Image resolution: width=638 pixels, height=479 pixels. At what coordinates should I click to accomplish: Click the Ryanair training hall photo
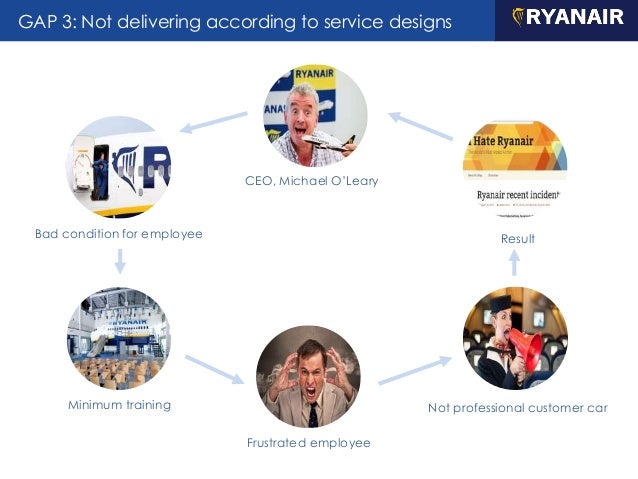tap(119, 339)
